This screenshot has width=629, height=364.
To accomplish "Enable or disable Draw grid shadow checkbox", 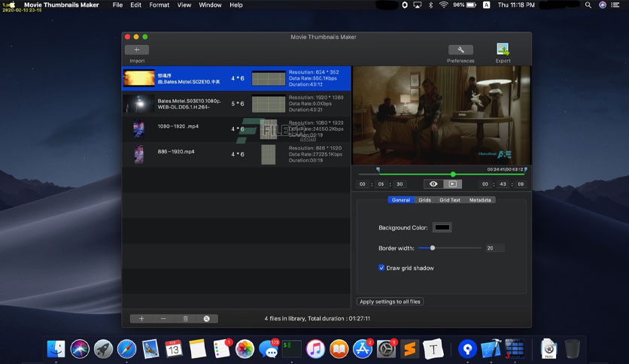I will click(381, 268).
